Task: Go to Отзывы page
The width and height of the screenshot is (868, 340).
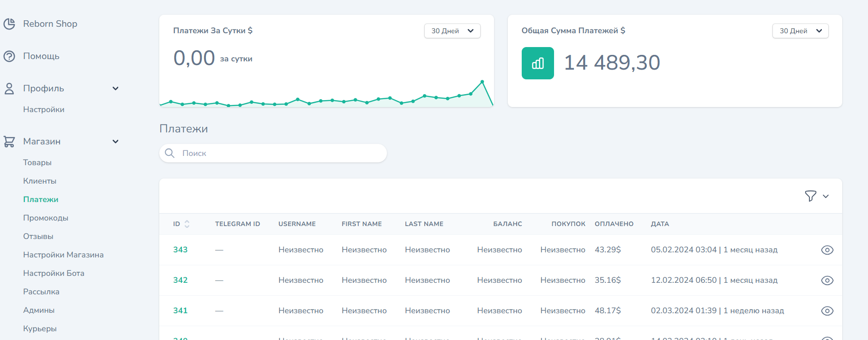Action: pyautogui.click(x=38, y=236)
